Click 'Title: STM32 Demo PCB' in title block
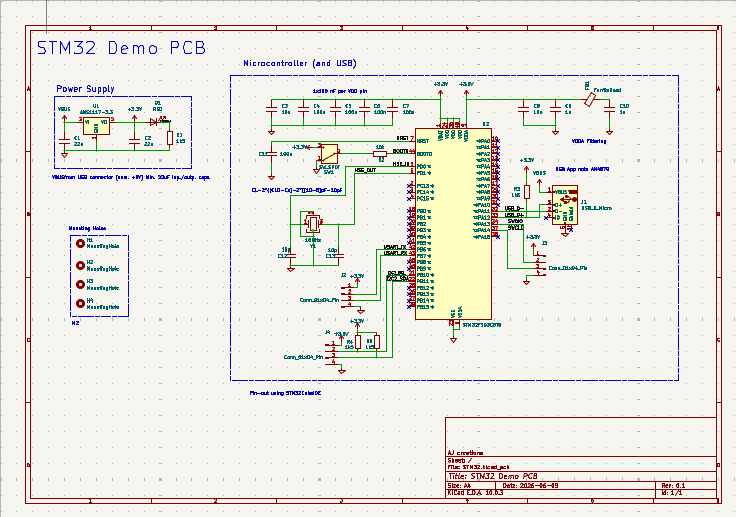The image size is (736, 517). 493,477
